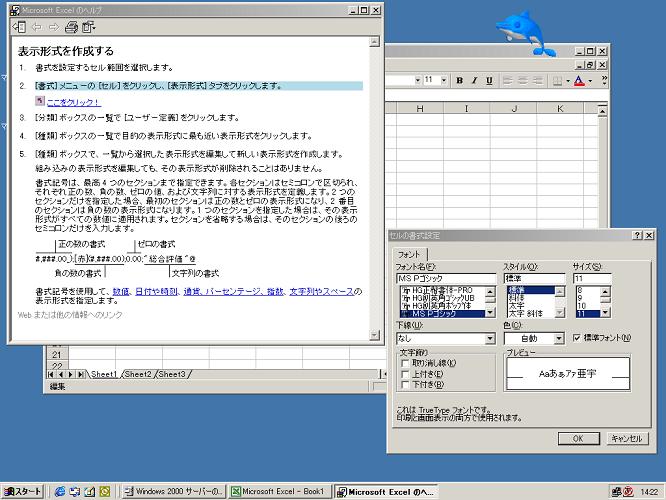Open the font size dropdown in Excel toolbar

click(x=444, y=80)
